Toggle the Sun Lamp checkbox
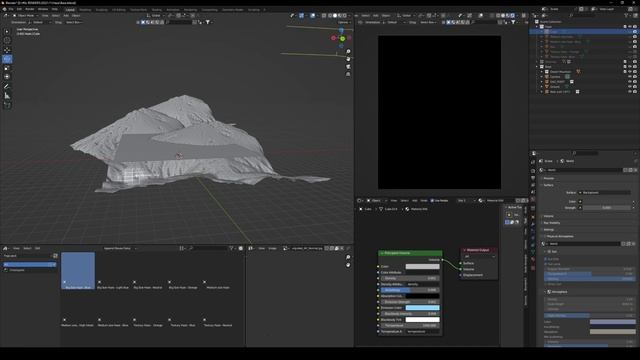 pos(546,264)
